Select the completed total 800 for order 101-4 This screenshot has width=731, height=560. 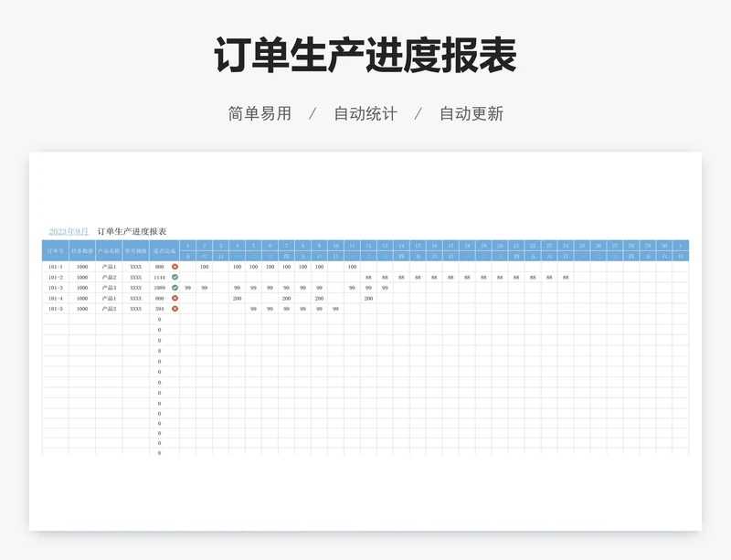159,299
